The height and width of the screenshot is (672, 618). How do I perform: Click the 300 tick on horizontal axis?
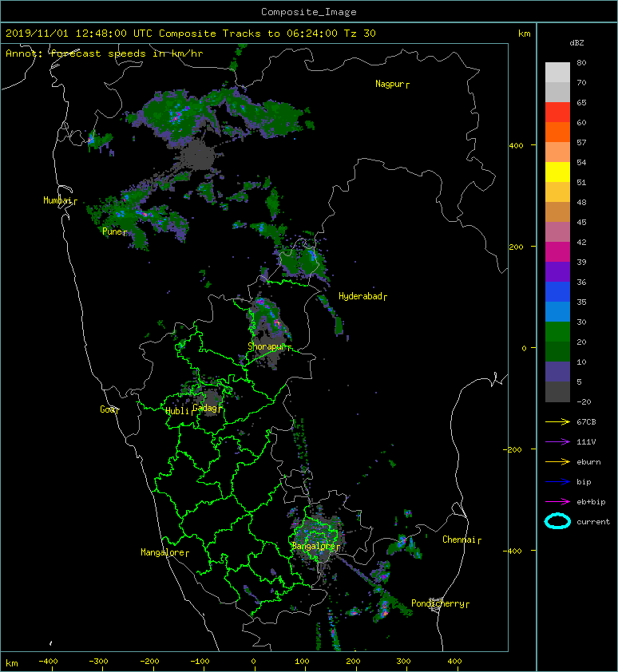click(403, 662)
